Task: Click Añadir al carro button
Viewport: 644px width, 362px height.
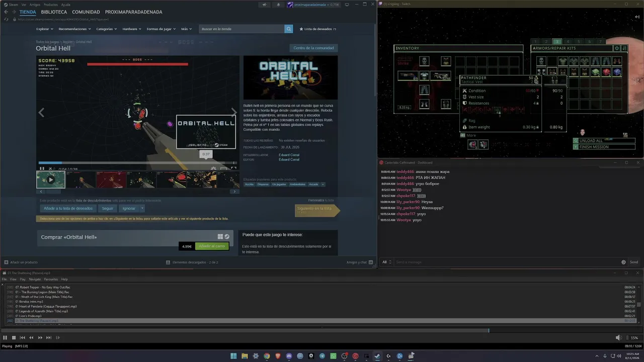Action: [211, 246]
